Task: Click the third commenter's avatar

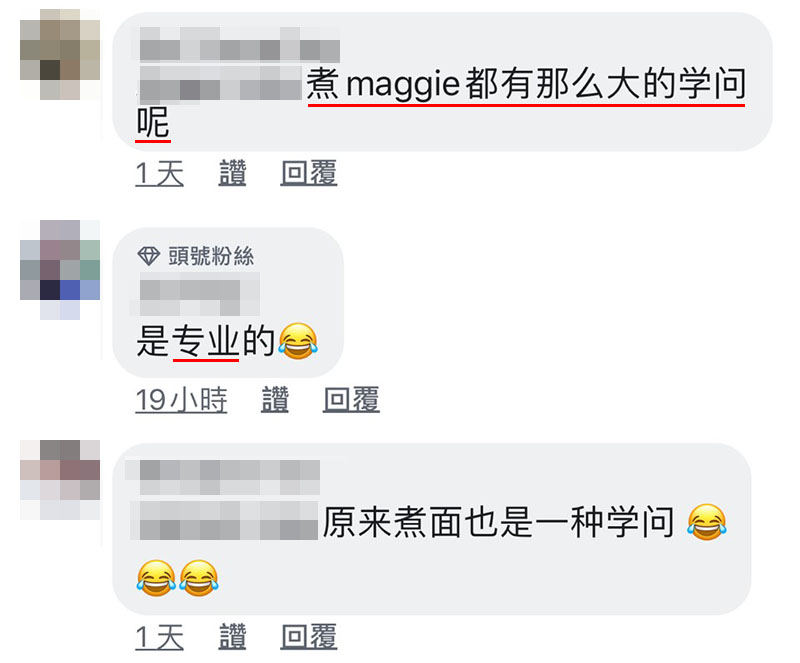Action: pyautogui.click(x=60, y=480)
